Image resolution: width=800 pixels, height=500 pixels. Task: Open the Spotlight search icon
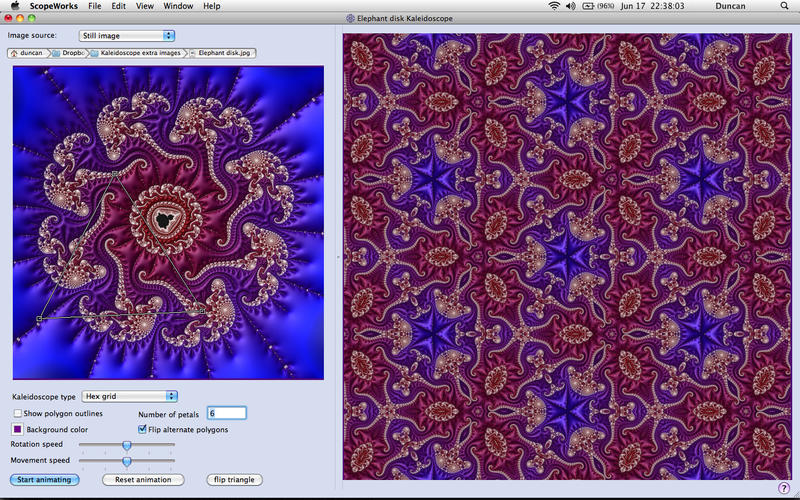point(783,6)
